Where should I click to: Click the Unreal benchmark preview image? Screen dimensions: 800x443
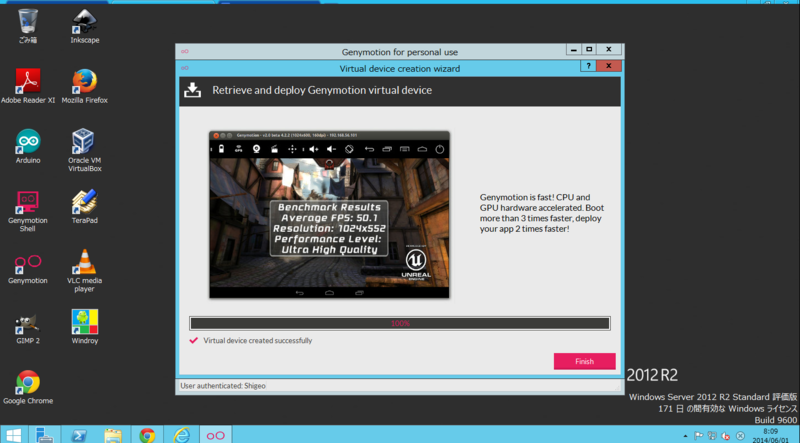pyautogui.click(x=329, y=214)
